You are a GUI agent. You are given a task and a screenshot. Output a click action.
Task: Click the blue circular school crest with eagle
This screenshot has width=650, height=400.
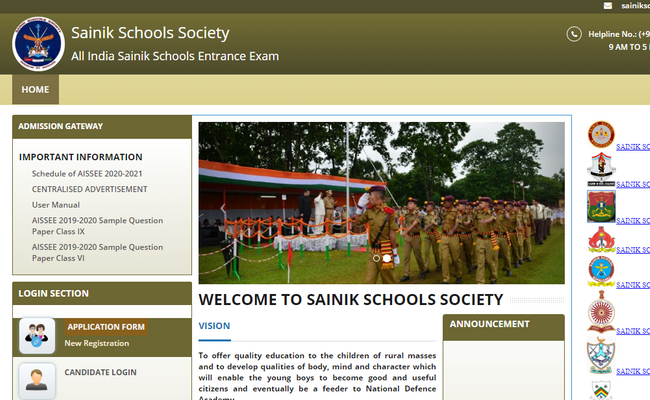pyautogui.click(x=600, y=272)
